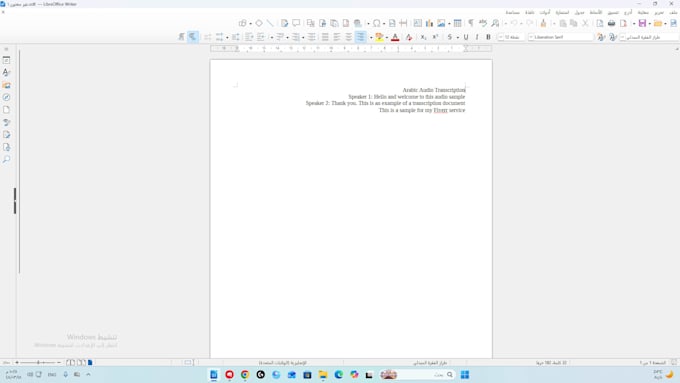Click the New document icon
The width and height of the screenshot is (680, 383).
[x=673, y=23]
